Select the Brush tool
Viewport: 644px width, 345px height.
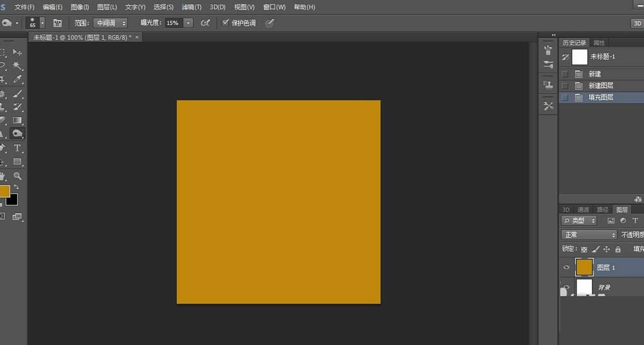tap(17, 93)
